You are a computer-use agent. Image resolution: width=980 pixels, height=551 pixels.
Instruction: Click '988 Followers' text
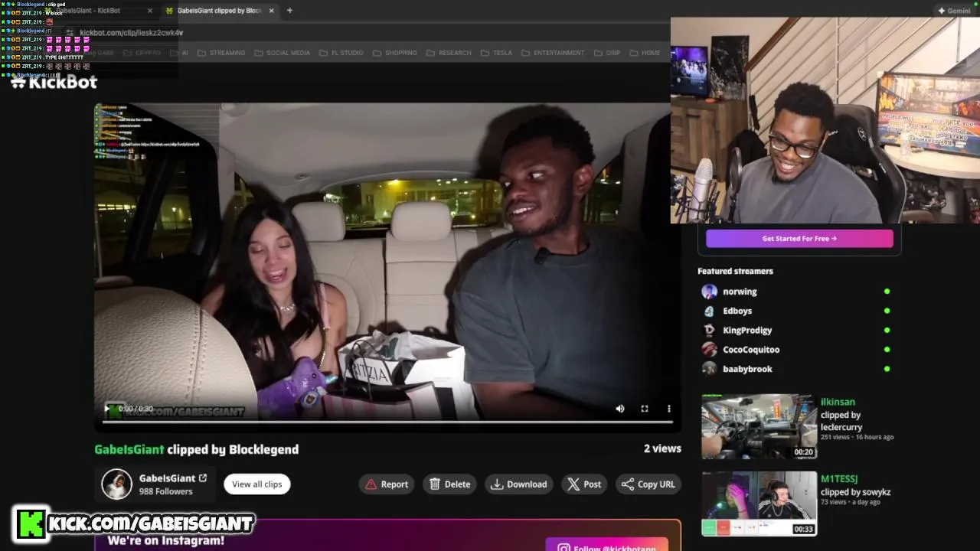[x=165, y=491]
